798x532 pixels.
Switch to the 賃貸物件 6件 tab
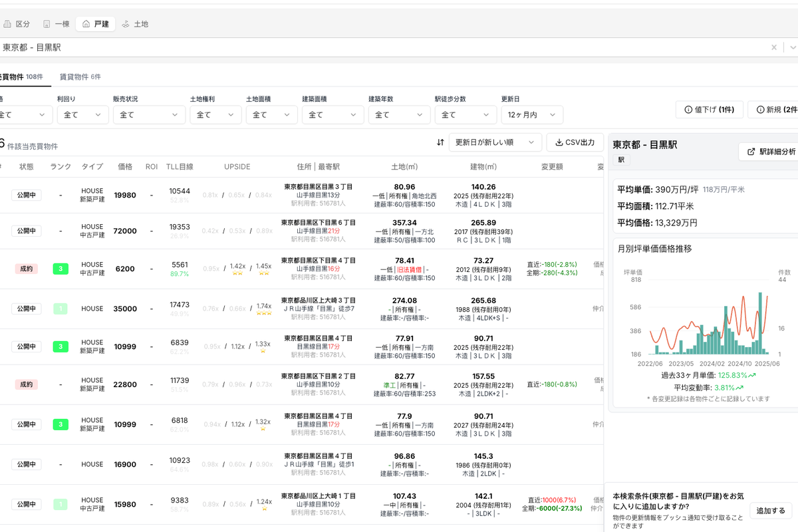coord(80,77)
